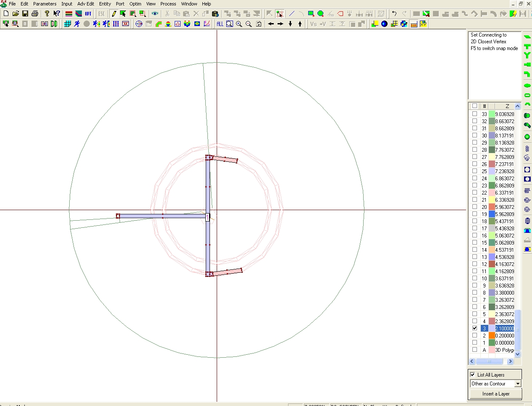Click the Undo arrow icon
Viewport: 532px width, 406px height.
(394, 14)
